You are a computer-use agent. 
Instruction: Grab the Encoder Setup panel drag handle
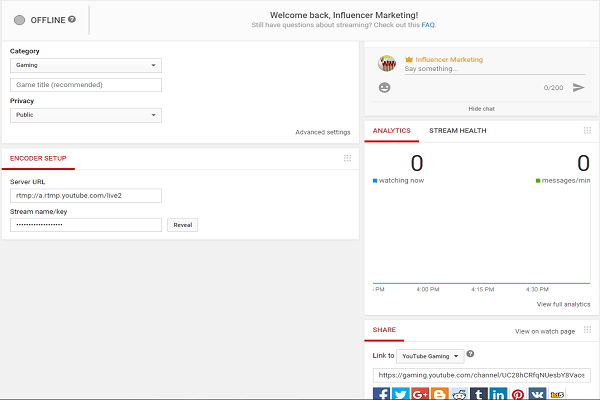click(x=347, y=158)
